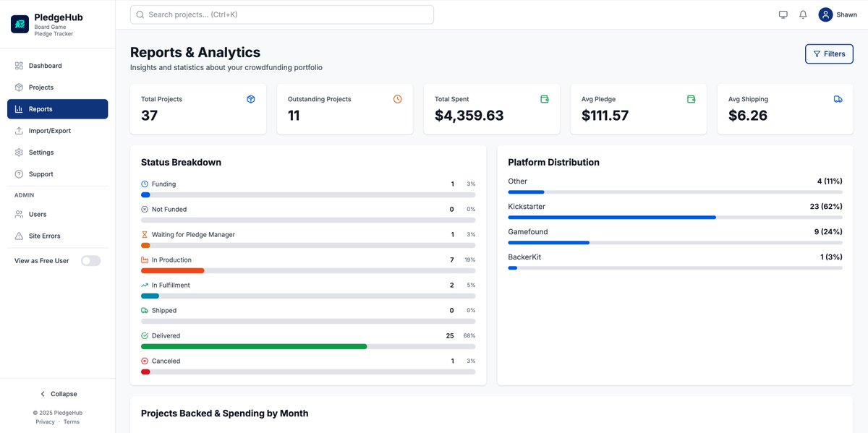
Task: Open the Filters button
Action: [829, 54]
